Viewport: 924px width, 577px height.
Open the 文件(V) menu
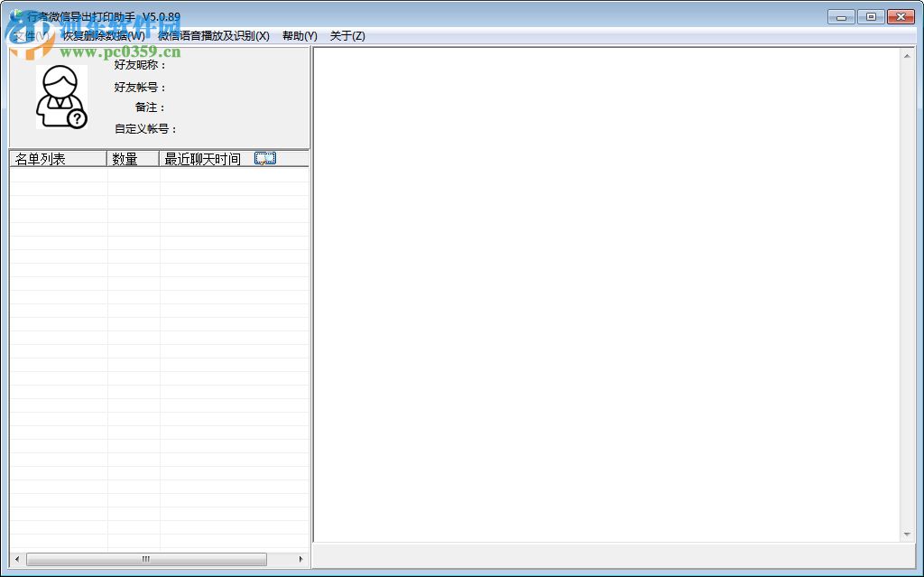tap(32, 36)
